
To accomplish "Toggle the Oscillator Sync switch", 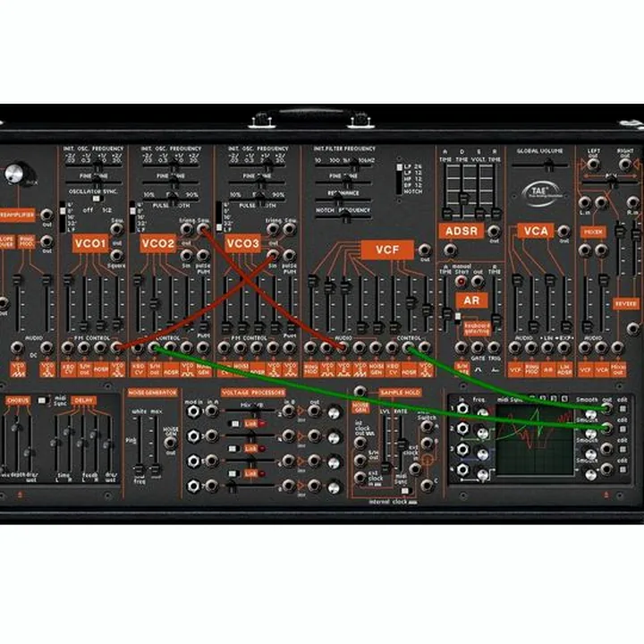I will pyautogui.click(x=96, y=199).
